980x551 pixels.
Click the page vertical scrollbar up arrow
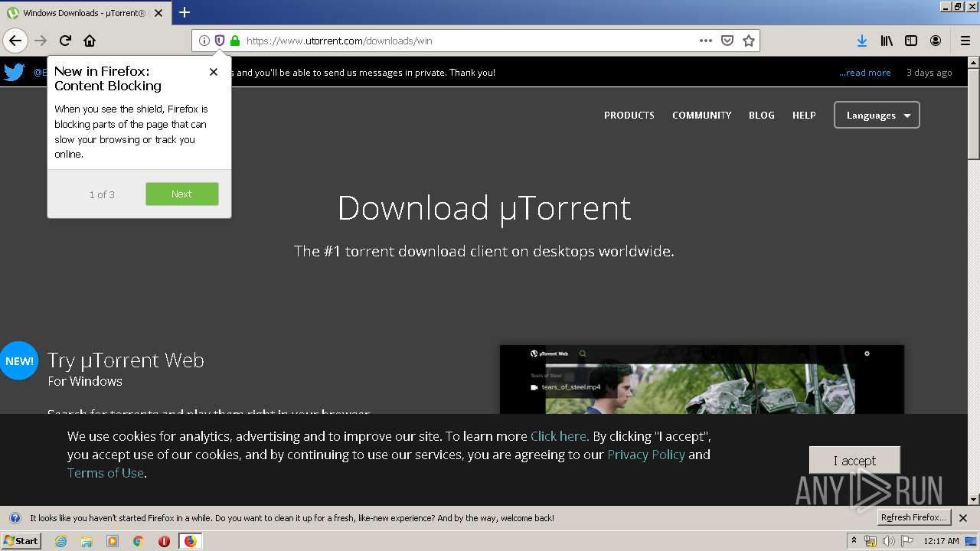[x=973, y=62]
